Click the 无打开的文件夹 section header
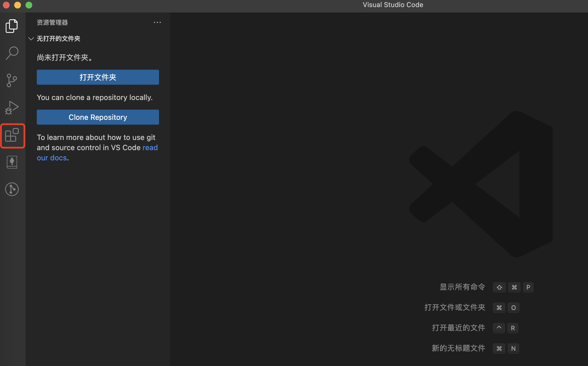Screen dimensions: 588x366 point(59,39)
